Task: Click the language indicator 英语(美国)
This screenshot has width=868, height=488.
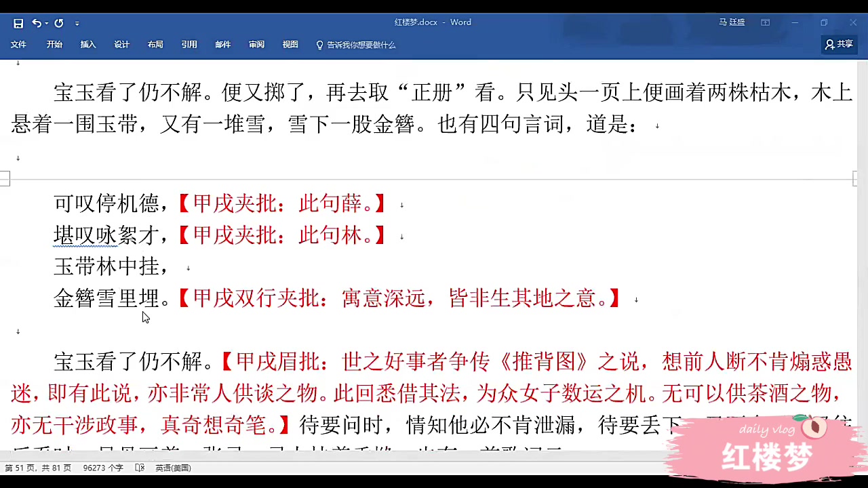Action: pyautogui.click(x=173, y=468)
